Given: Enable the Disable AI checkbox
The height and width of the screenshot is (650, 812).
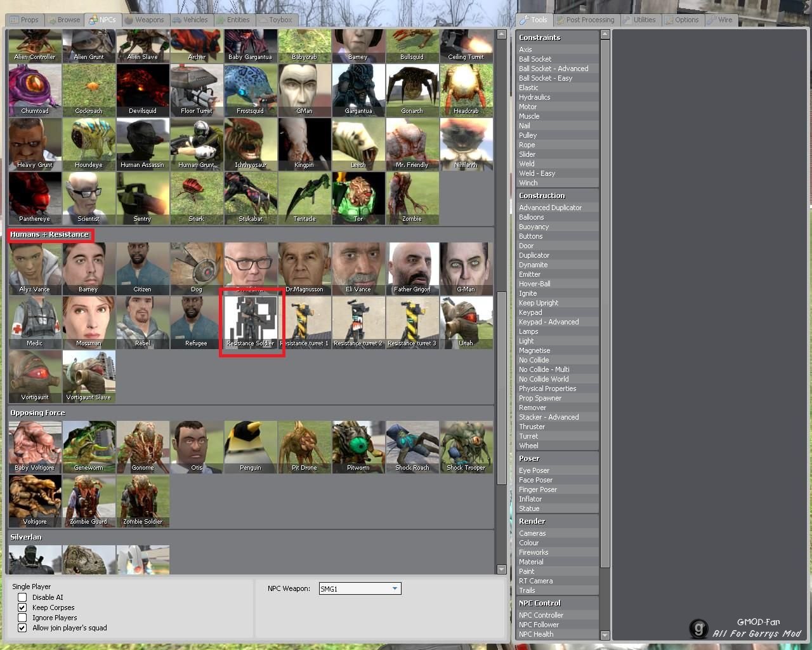Looking at the screenshot, I should [22, 597].
